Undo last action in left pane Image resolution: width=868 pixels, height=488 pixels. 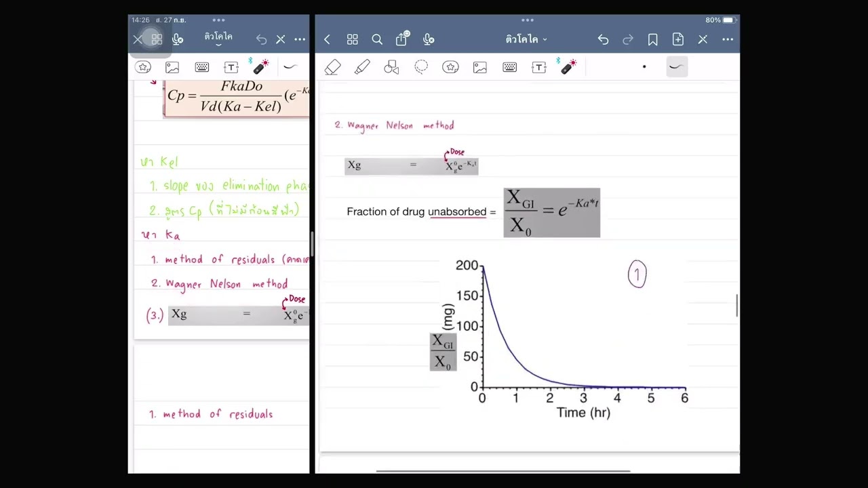tap(261, 39)
